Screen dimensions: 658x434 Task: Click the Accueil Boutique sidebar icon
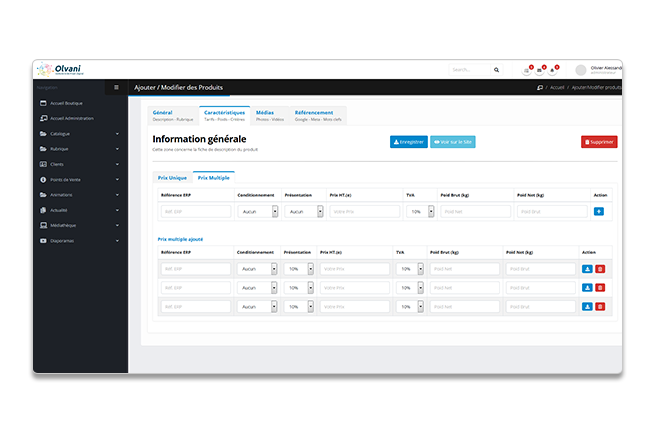pyautogui.click(x=43, y=103)
